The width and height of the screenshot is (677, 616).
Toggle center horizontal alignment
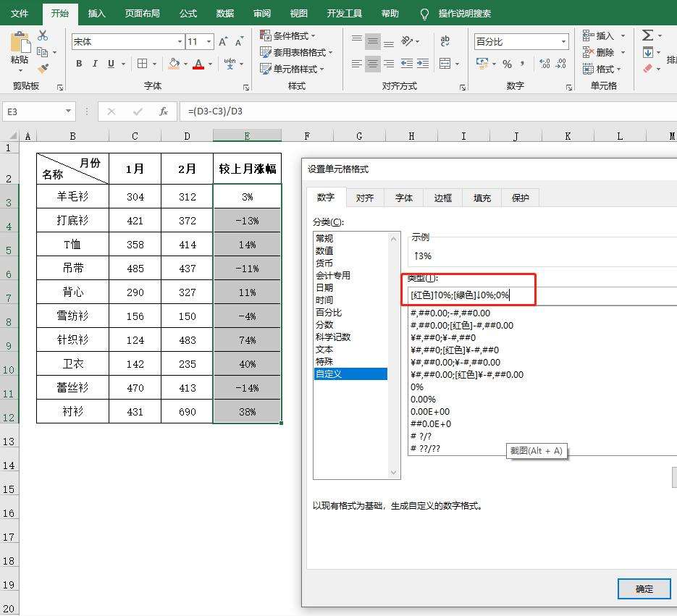coord(373,64)
